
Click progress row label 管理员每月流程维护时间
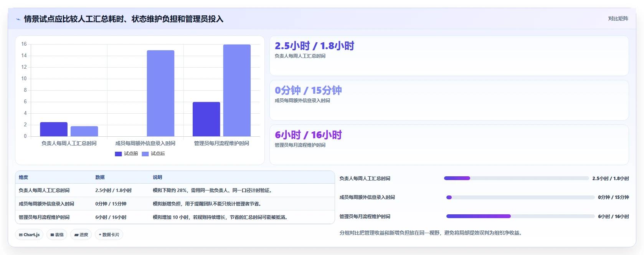pos(365,217)
